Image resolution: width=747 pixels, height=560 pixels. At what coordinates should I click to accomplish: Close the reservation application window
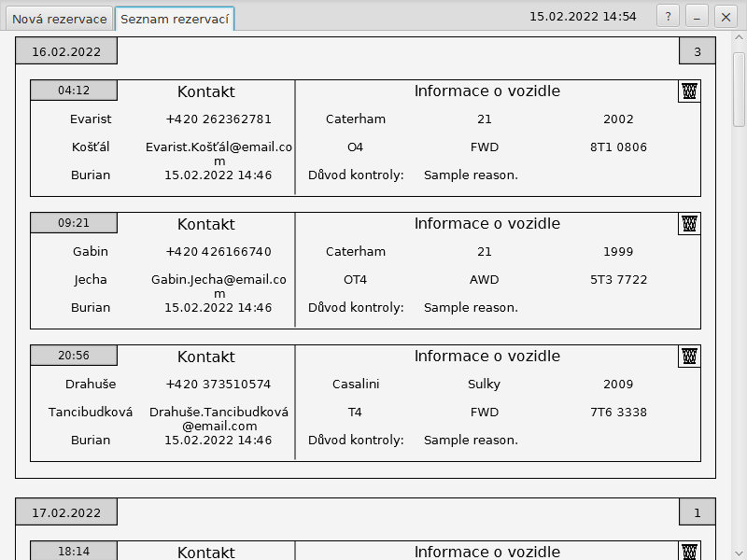[x=725, y=17]
